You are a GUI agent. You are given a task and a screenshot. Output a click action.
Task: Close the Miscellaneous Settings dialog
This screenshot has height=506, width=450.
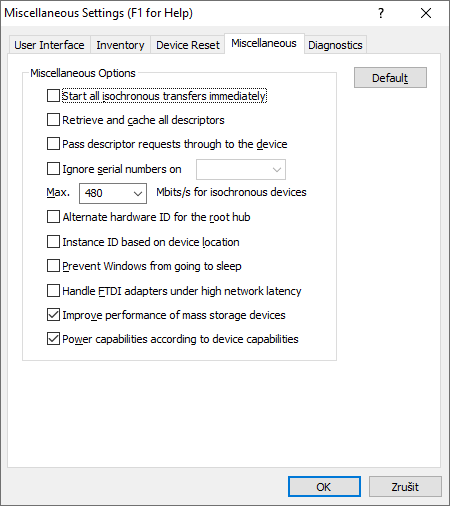point(426,13)
